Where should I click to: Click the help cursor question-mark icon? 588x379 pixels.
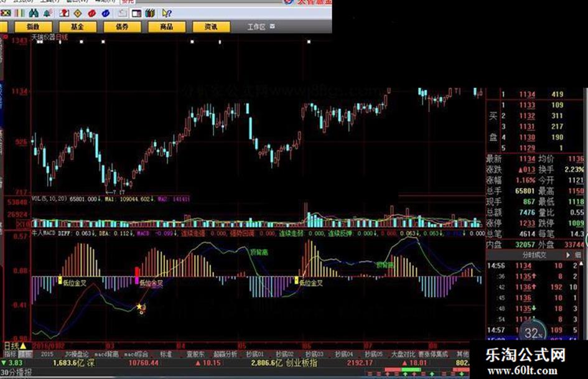pos(167,13)
